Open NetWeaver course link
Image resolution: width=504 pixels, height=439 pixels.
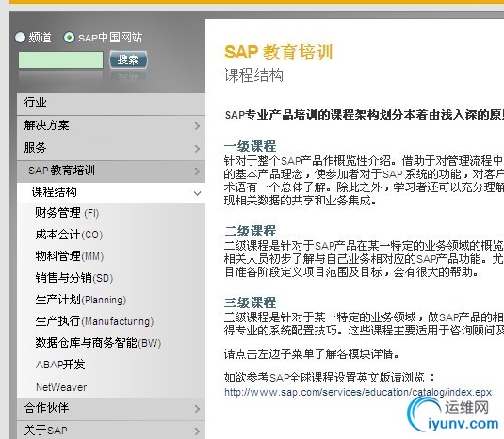[x=61, y=387]
